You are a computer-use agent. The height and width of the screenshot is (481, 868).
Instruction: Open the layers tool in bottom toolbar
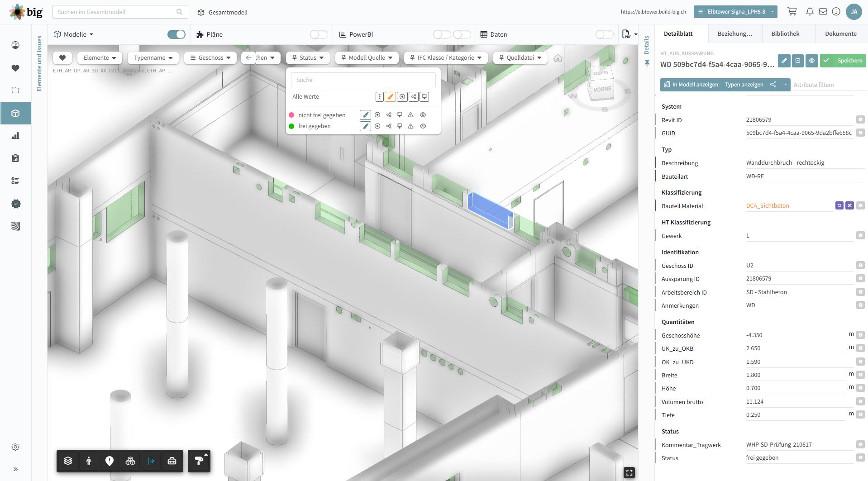68,461
